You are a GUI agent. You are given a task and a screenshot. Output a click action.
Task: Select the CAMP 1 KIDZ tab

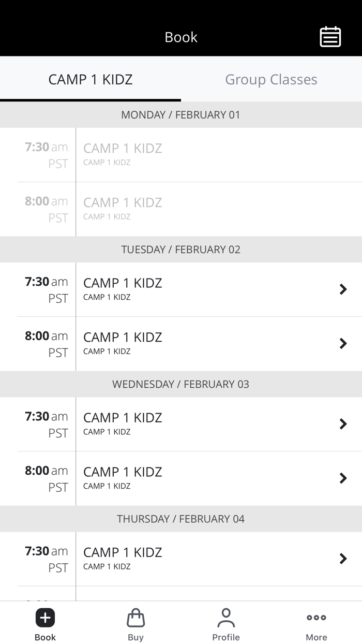click(x=90, y=79)
